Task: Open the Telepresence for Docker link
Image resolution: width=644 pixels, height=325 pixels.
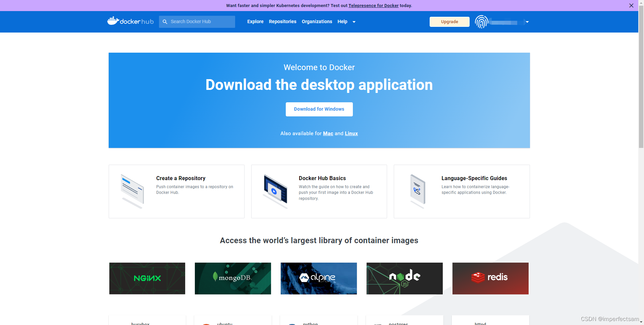Action: pyautogui.click(x=373, y=6)
